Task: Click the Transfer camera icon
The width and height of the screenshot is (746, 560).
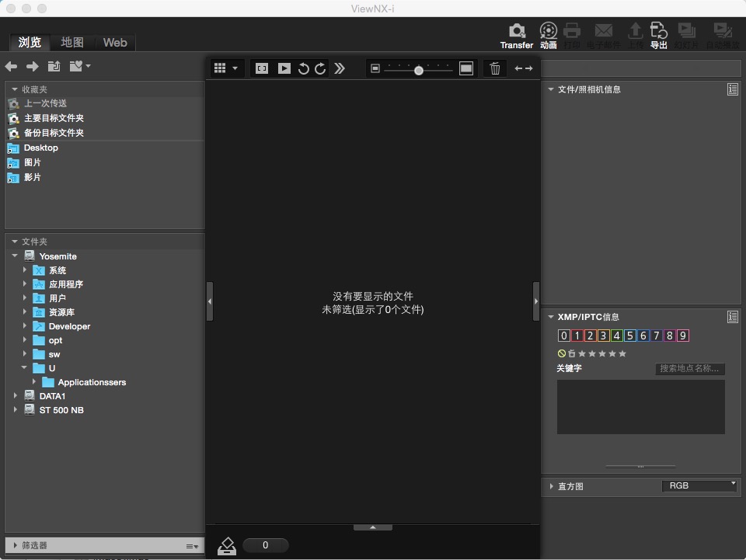Action: point(517,31)
